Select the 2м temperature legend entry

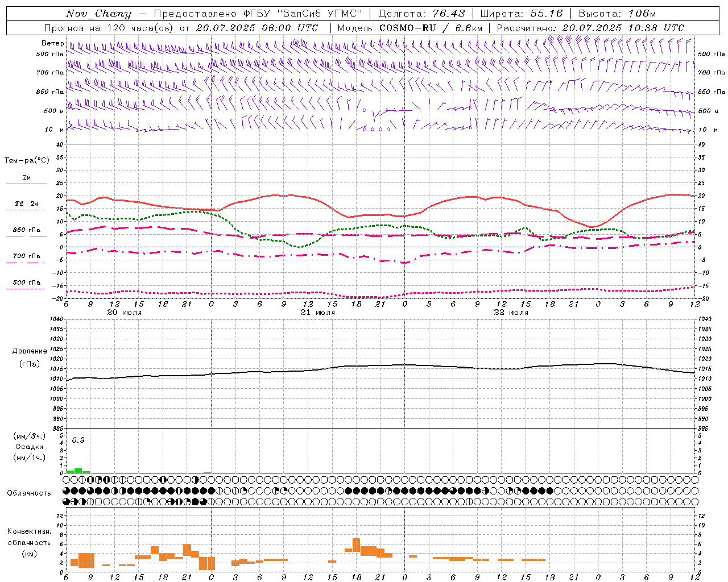pos(27,177)
